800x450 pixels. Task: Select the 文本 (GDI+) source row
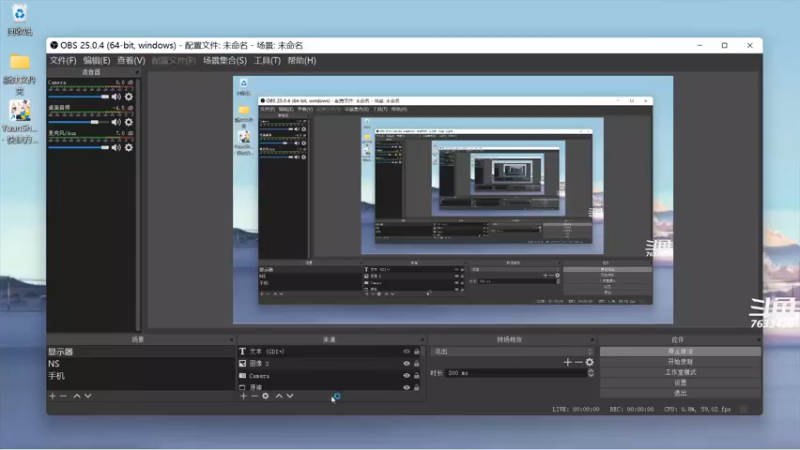click(331, 352)
